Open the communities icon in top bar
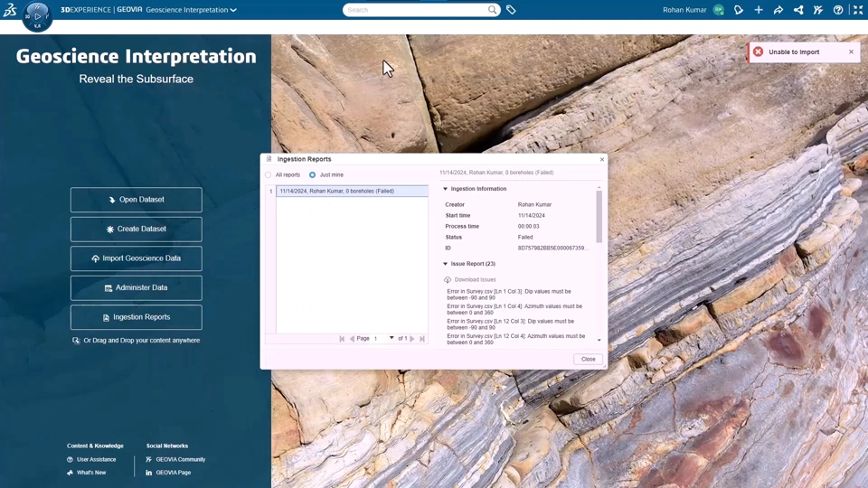The height and width of the screenshot is (488, 868). [x=818, y=10]
